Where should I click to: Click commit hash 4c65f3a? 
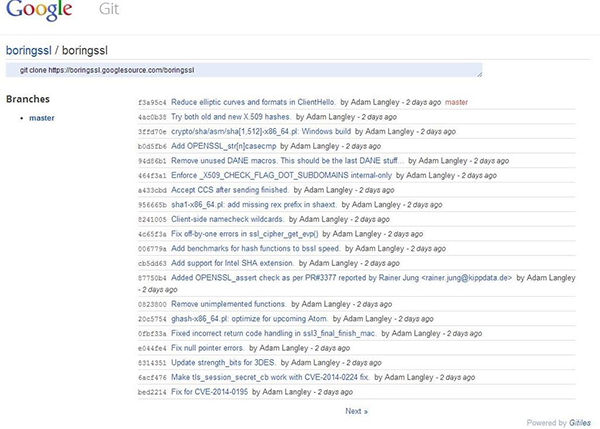click(152, 234)
